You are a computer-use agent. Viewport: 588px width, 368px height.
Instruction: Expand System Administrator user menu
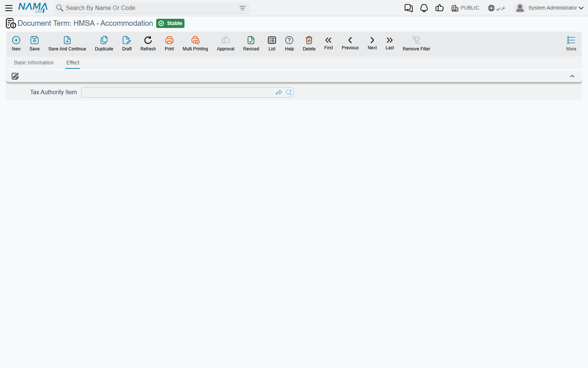tap(549, 8)
